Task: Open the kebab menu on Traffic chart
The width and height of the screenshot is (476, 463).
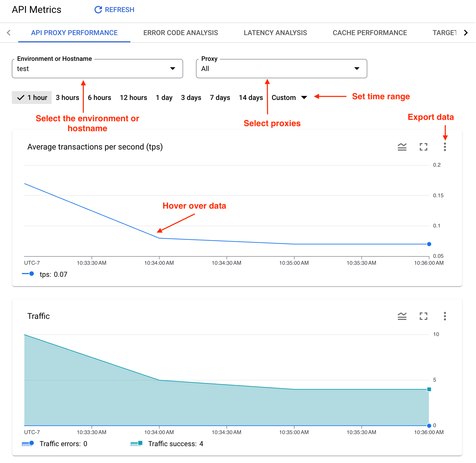Action: (x=445, y=316)
